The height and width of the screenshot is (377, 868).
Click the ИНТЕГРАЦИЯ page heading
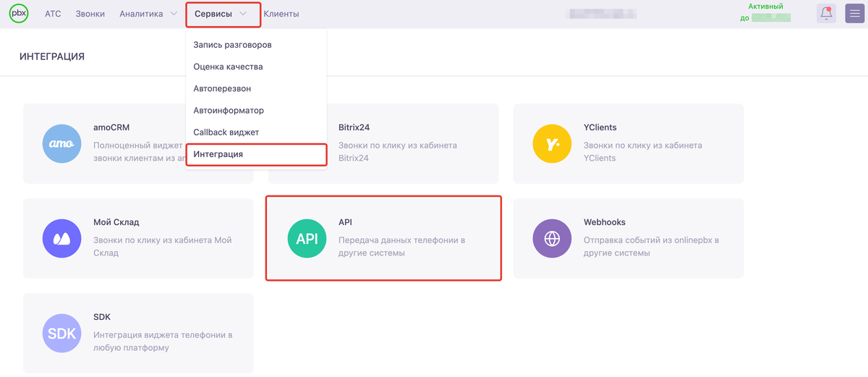click(52, 56)
